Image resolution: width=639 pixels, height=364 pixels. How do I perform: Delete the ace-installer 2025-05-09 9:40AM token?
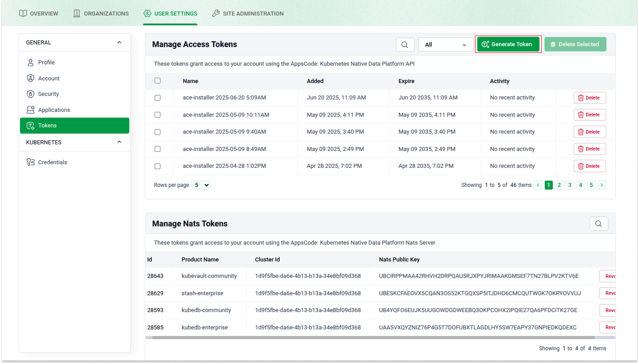click(x=590, y=131)
